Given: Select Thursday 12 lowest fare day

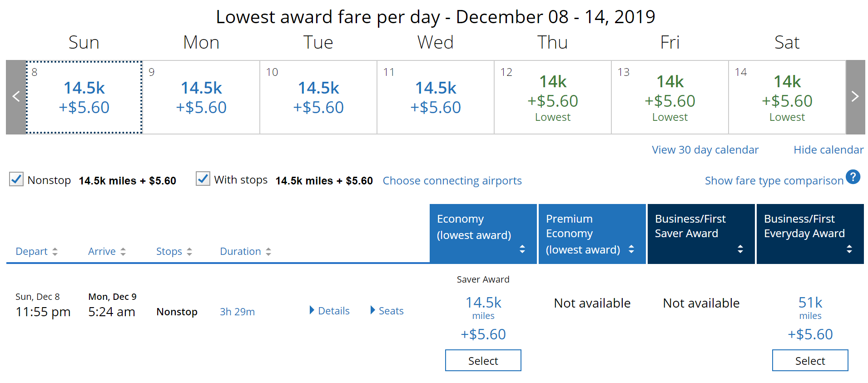Looking at the screenshot, I should [x=553, y=97].
